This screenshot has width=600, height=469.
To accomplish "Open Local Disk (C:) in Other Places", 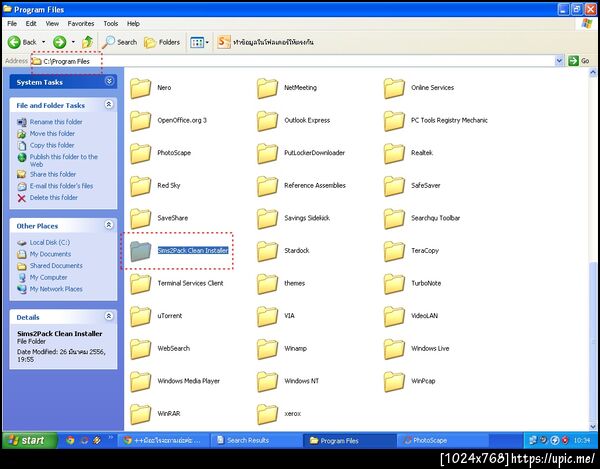I will coord(50,243).
